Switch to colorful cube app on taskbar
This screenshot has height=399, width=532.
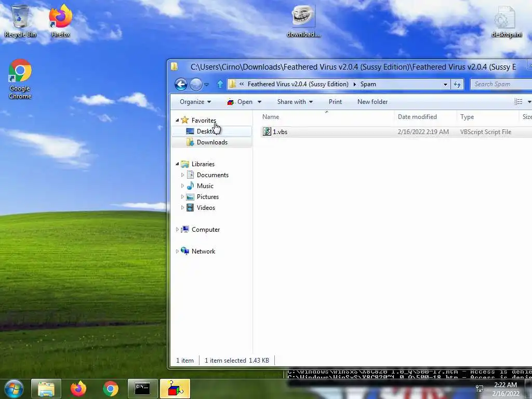[x=175, y=389]
